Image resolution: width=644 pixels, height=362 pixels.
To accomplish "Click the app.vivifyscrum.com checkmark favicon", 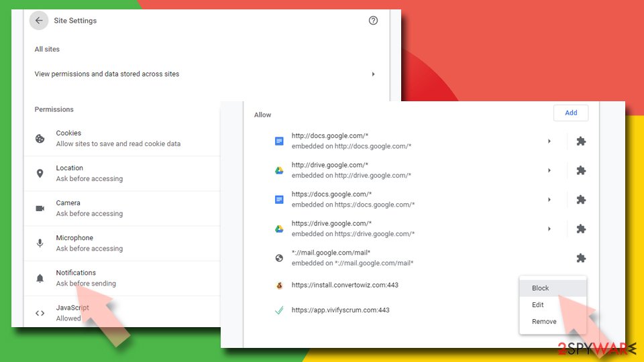I will 279,310.
